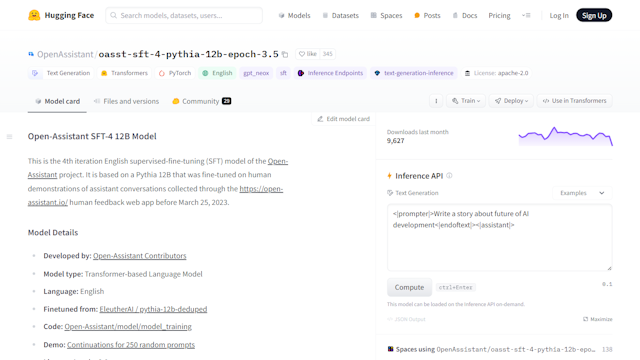Switch to Files and versions tab
Viewport: 640px width, 360px height.
click(126, 101)
